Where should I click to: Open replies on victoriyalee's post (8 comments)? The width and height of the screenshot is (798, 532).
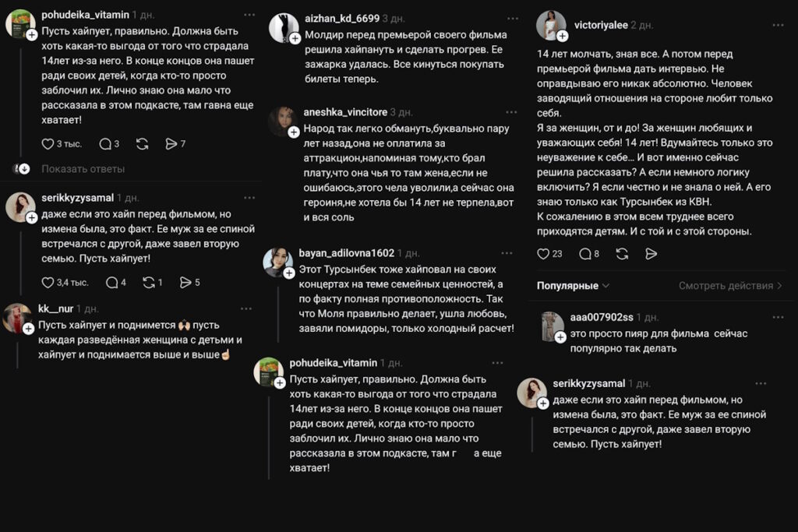[585, 254]
